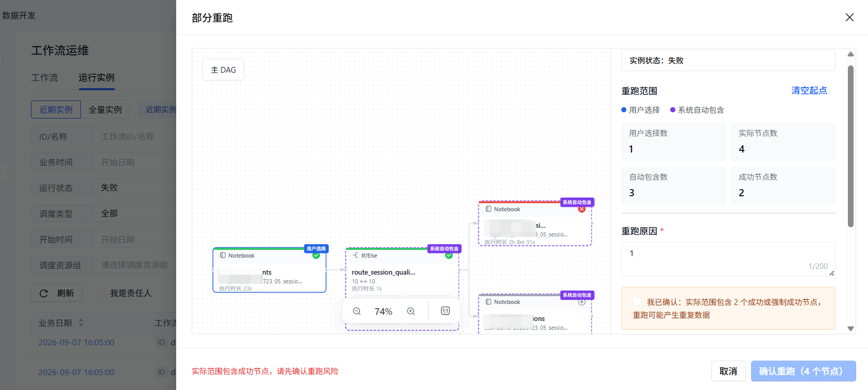868x390 pixels.
Task: Toggle the 我是责任人 checkbox
Action: pyautogui.click(x=100, y=293)
